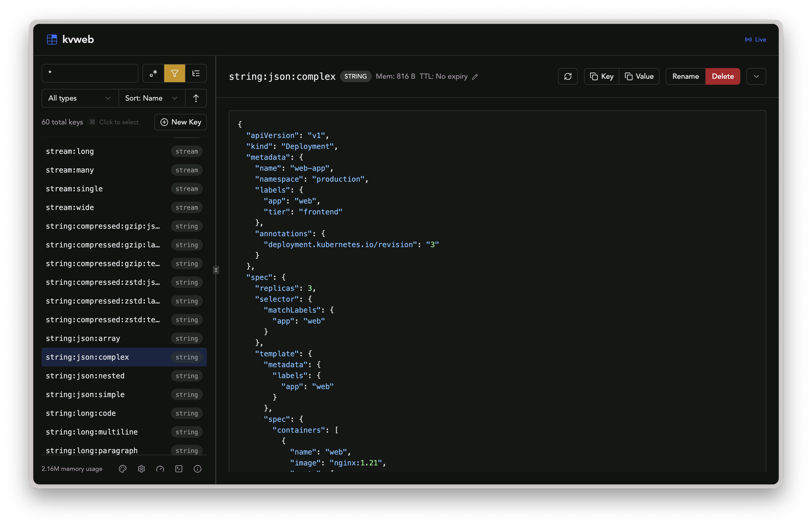This screenshot has width=812, height=527.
Task: Open the All types filter dropdown
Action: click(x=79, y=98)
